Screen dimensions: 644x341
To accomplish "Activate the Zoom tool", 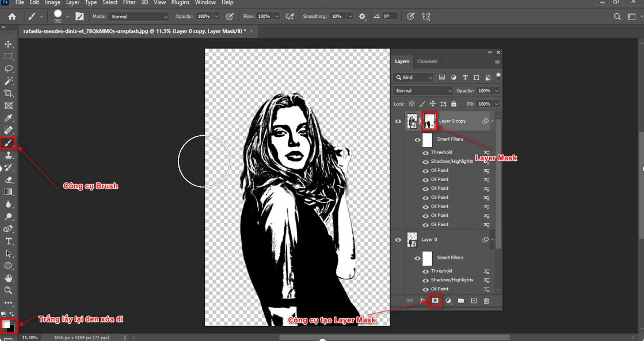I will (8, 291).
